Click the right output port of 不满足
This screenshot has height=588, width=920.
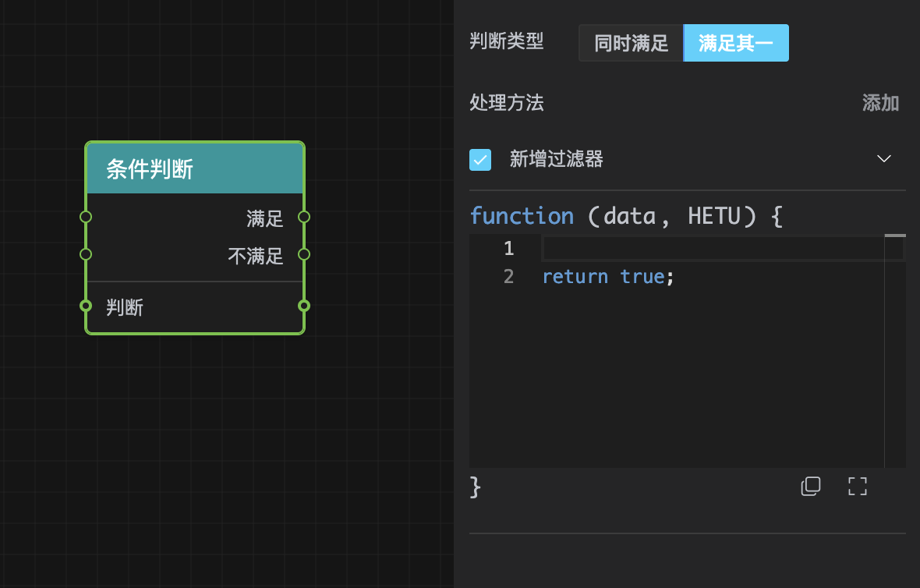tap(304, 255)
